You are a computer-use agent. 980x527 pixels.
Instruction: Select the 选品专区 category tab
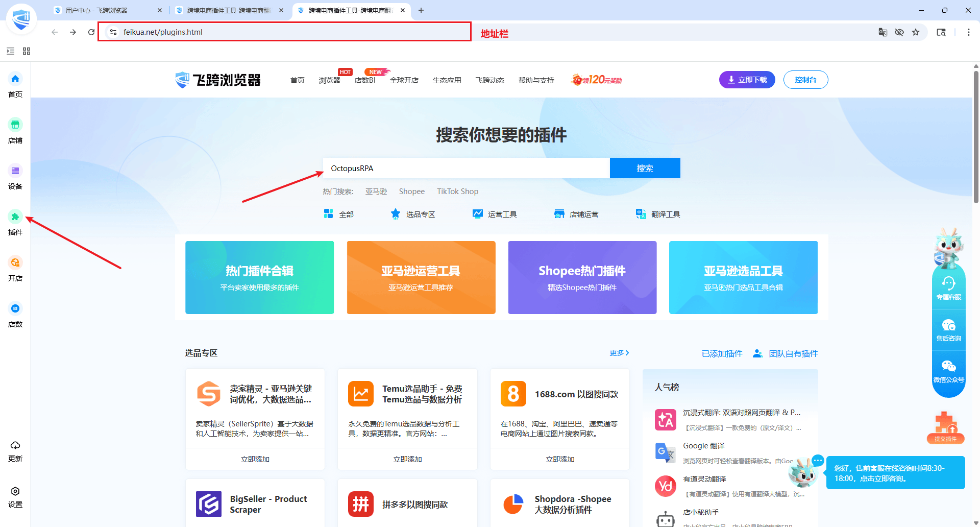413,214
